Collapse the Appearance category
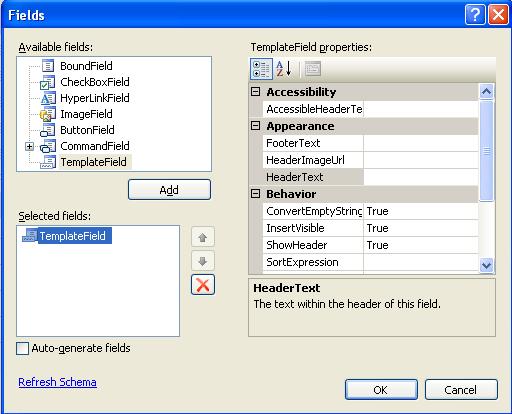Screen dimensions: 512x414 tap(255, 126)
